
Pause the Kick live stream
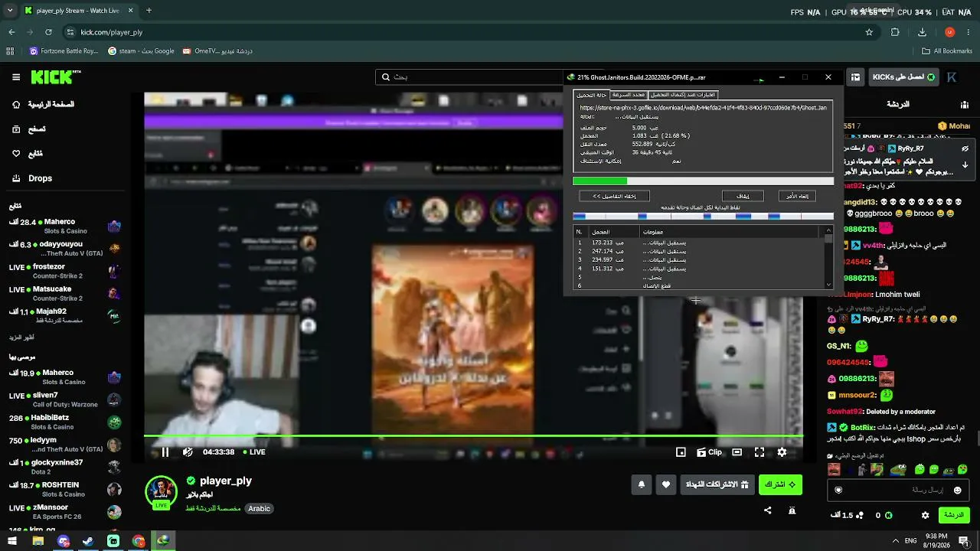[x=165, y=452]
